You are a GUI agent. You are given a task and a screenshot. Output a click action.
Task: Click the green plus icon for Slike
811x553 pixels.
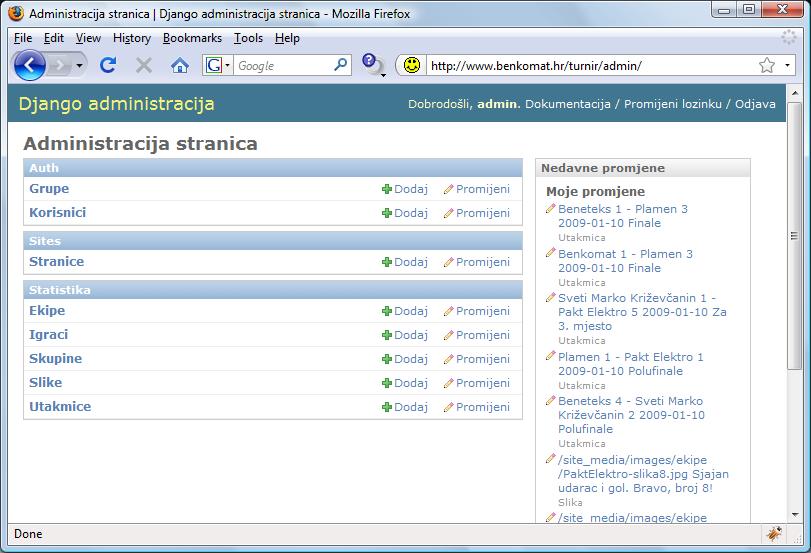[x=386, y=383]
